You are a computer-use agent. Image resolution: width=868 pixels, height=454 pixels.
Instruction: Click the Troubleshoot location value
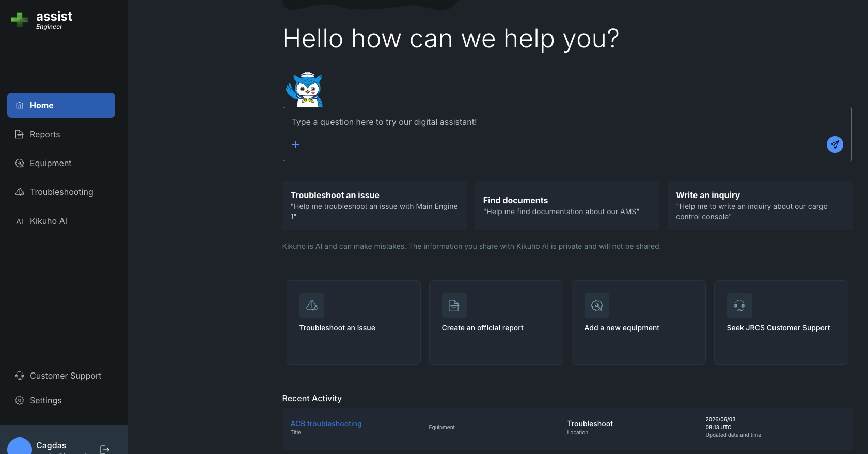click(x=590, y=424)
